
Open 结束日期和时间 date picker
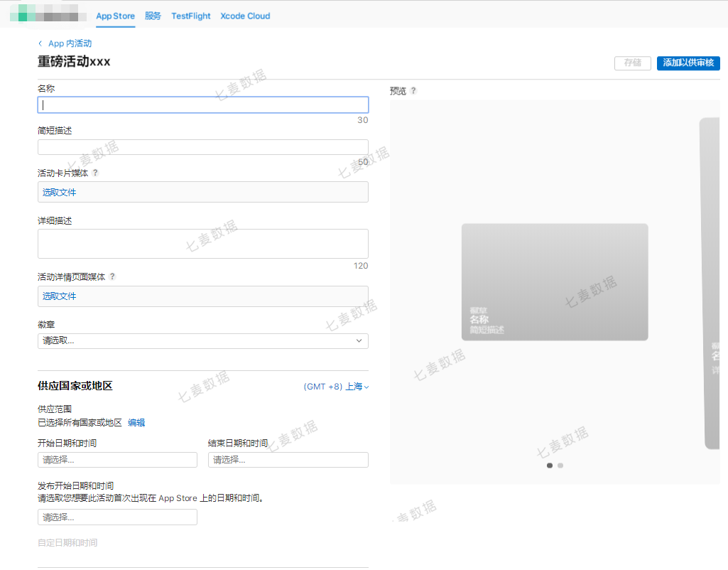pyautogui.click(x=288, y=460)
